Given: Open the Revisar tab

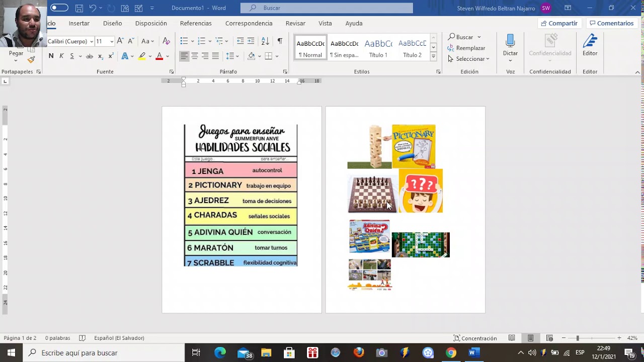Looking at the screenshot, I should tap(295, 23).
